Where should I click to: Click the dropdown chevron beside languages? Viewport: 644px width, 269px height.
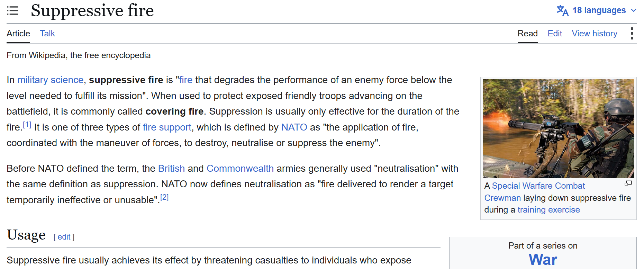[634, 10]
